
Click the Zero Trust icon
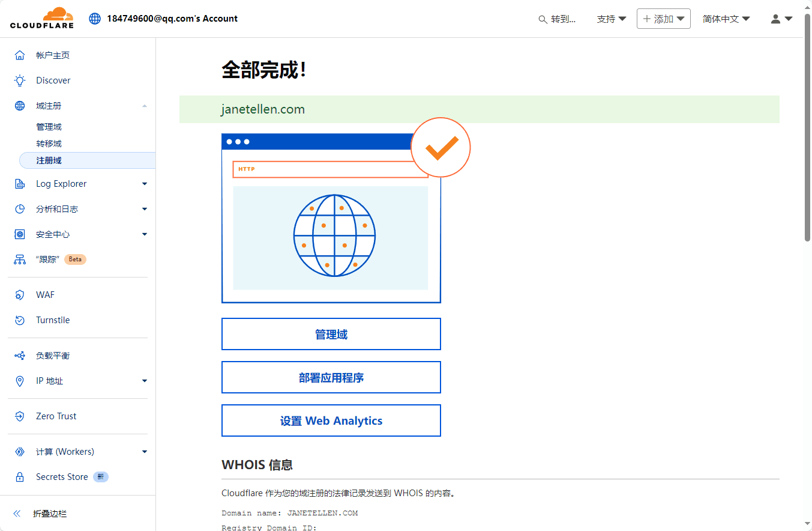click(x=20, y=416)
